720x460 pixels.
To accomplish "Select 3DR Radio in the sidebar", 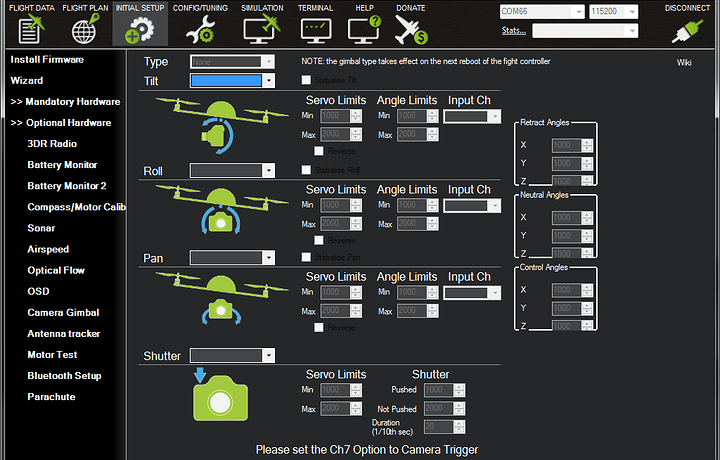I will [52, 144].
